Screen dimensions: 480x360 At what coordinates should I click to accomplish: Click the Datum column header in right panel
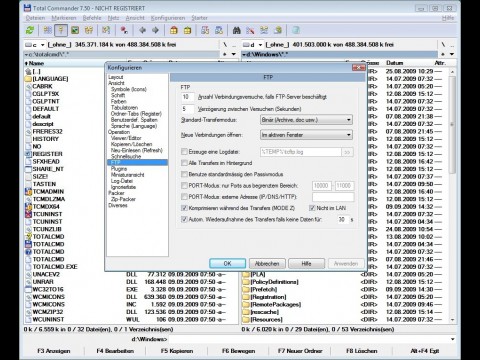[x=395, y=63]
